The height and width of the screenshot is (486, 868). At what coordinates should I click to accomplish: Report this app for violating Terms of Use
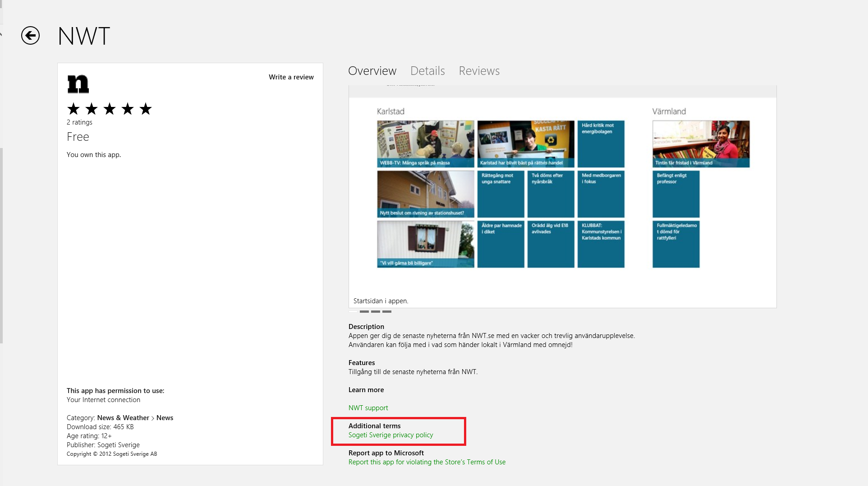pos(427,462)
